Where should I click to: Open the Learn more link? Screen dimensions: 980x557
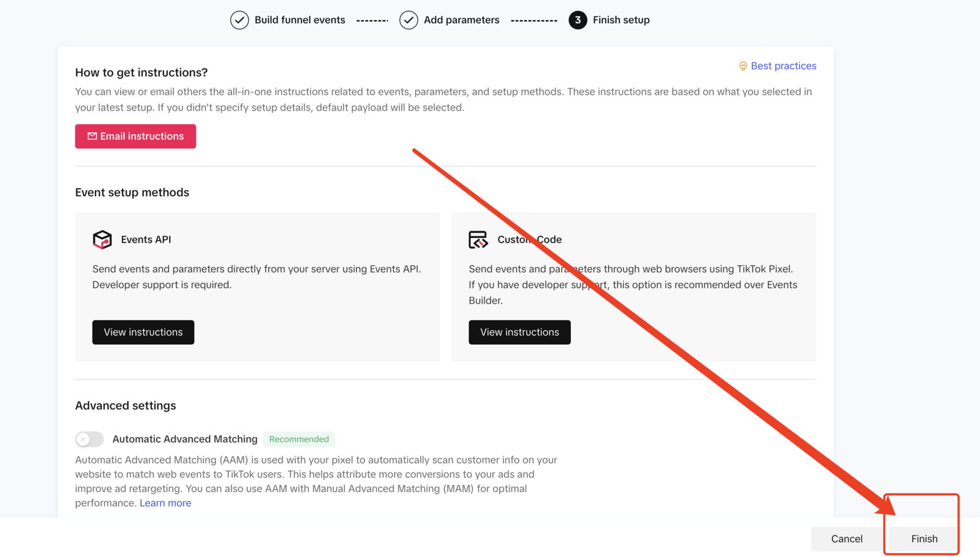(165, 503)
